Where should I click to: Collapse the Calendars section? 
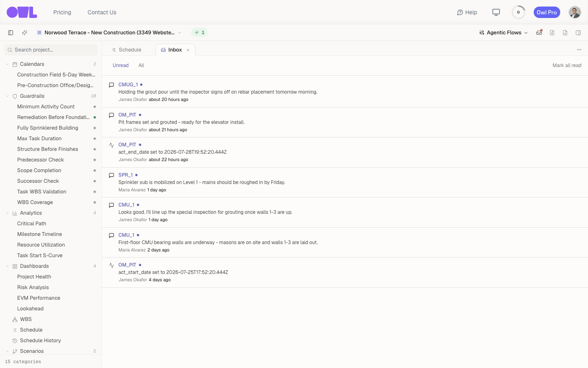pos(7,64)
